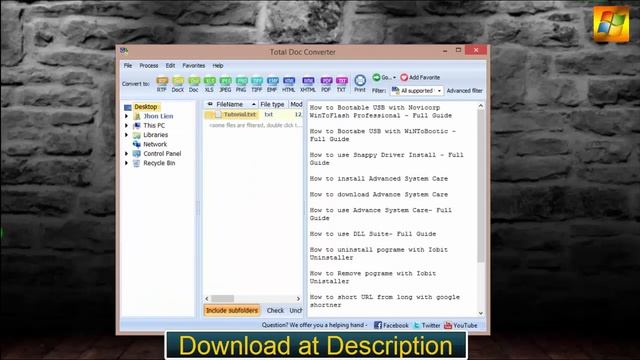
Task: Expand the Jhon Lien tree node
Action: coord(127,116)
